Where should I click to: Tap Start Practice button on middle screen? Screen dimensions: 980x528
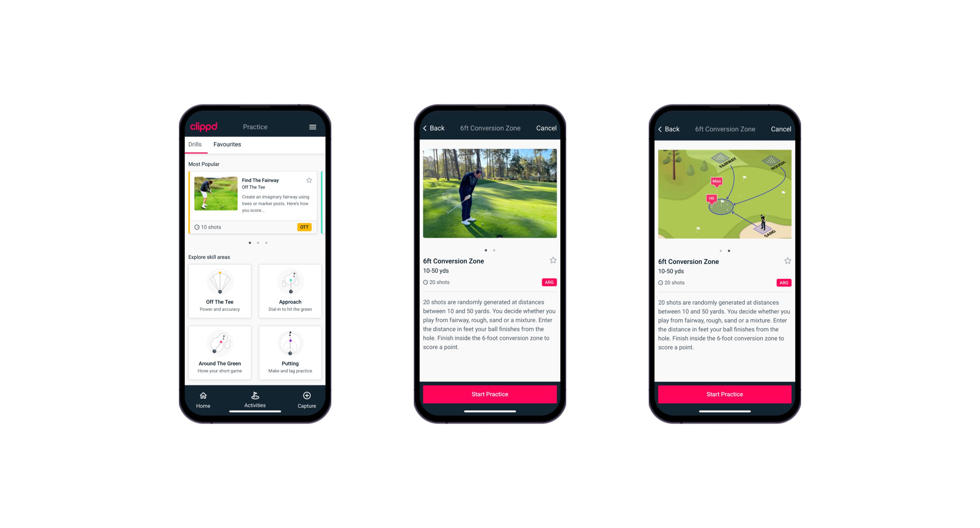pos(489,394)
